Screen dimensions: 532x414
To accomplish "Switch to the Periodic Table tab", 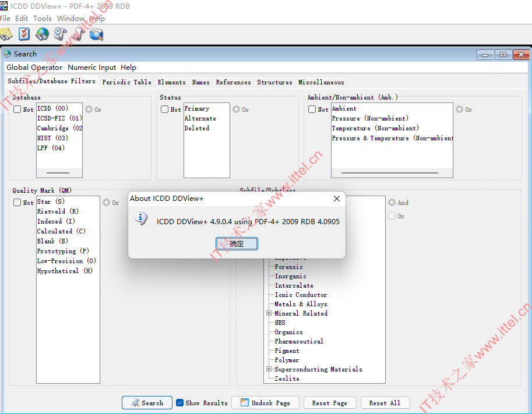I will point(127,82).
